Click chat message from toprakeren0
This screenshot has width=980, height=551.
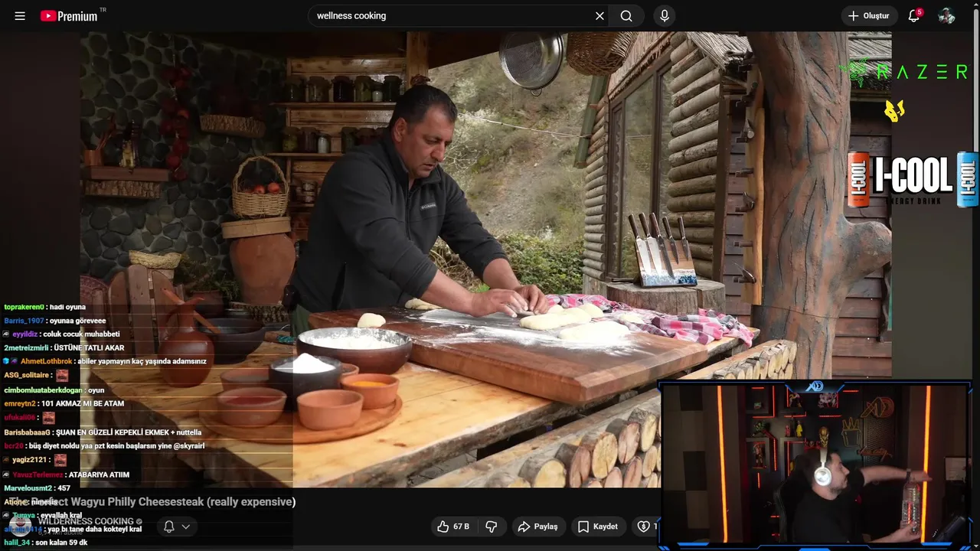point(44,307)
